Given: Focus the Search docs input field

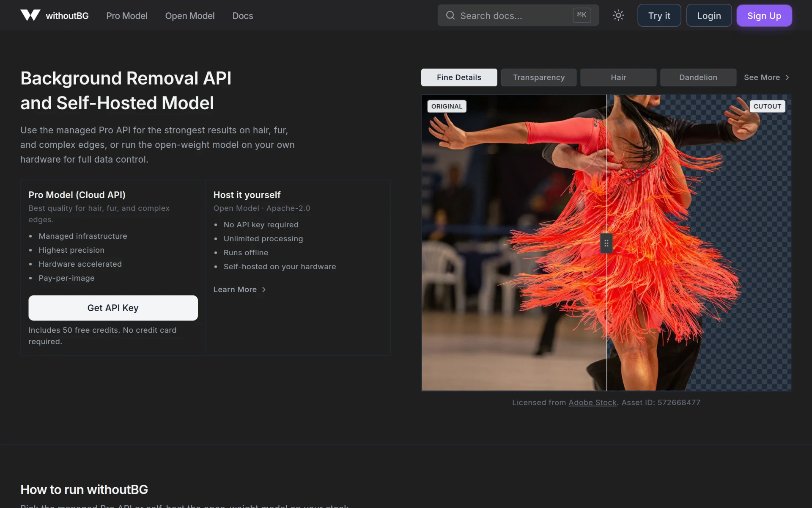Looking at the screenshot, I should point(518,16).
